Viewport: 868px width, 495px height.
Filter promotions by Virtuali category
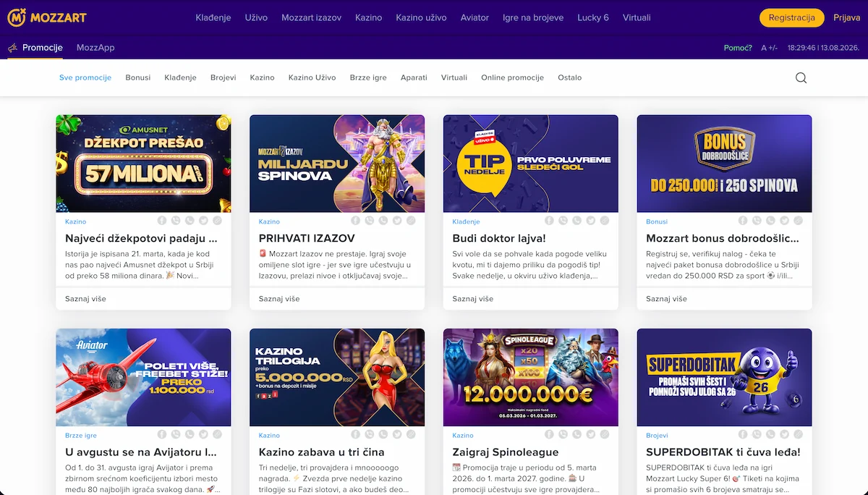coord(454,77)
